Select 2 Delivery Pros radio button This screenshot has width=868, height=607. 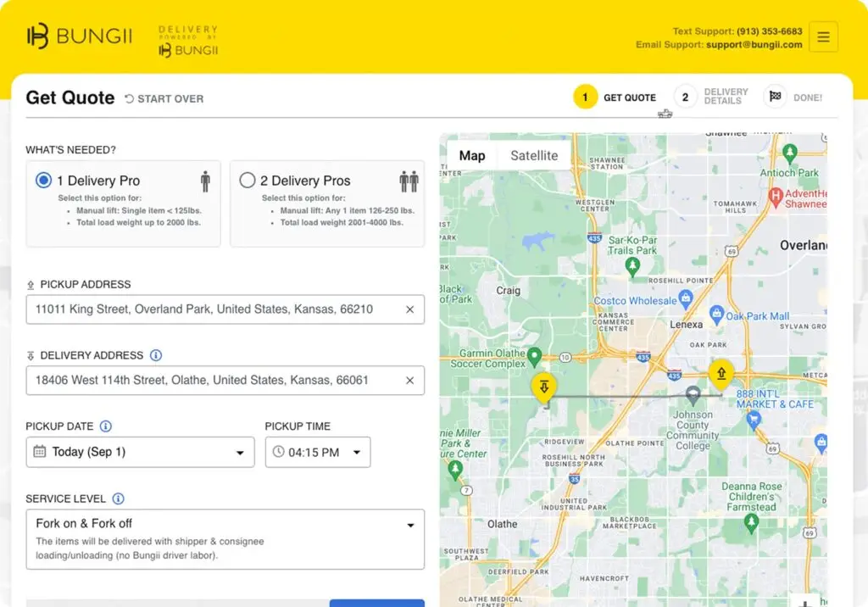(247, 181)
